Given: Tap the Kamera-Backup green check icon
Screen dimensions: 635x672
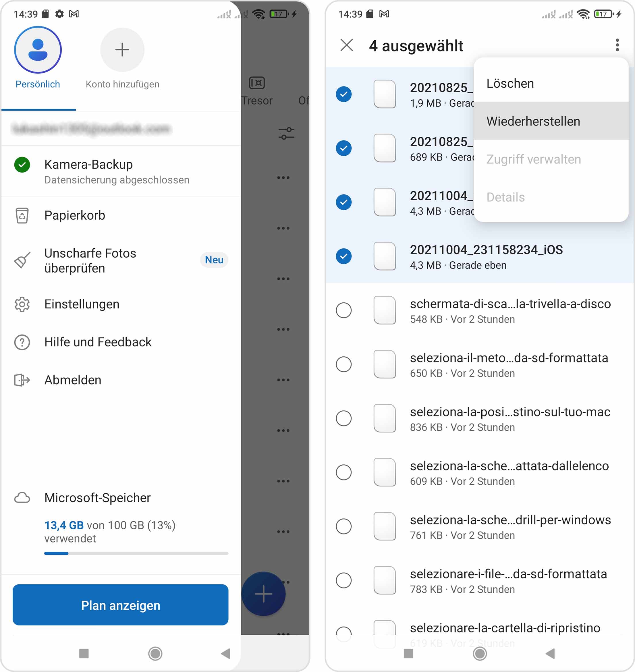Looking at the screenshot, I should click(x=22, y=165).
